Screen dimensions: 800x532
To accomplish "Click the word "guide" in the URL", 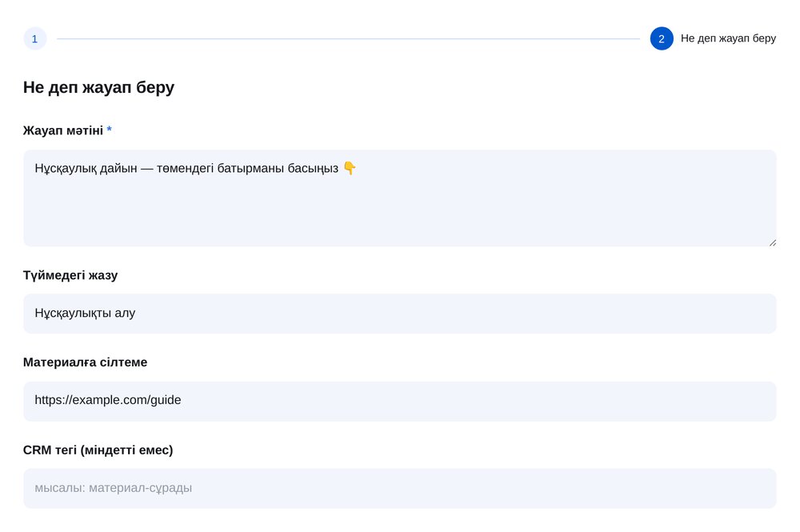I will coord(166,400).
